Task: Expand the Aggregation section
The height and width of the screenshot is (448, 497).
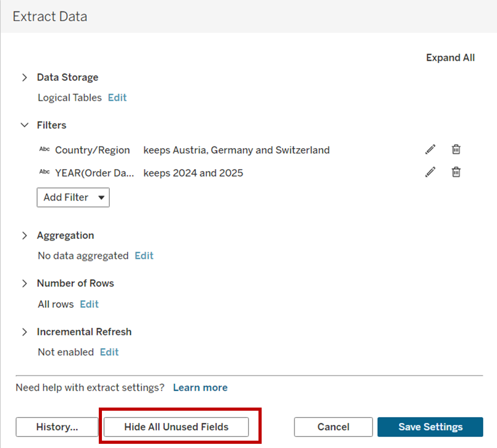Action: click(x=24, y=236)
